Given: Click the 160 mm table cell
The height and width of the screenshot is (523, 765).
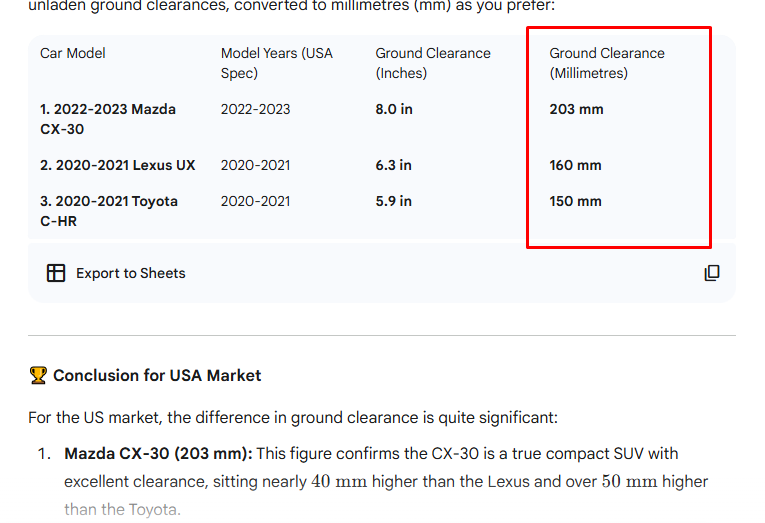Looking at the screenshot, I should [575, 165].
